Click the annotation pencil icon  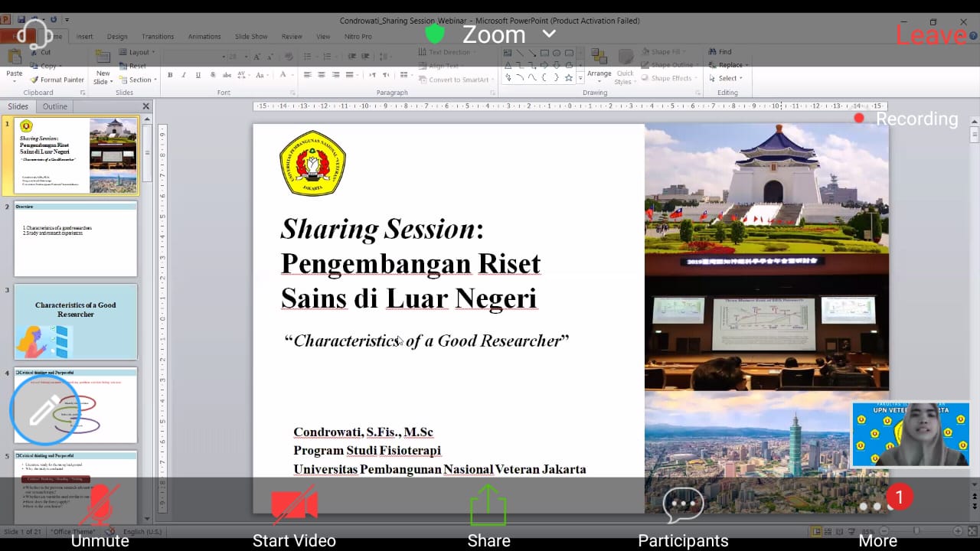tap(44, 411)
